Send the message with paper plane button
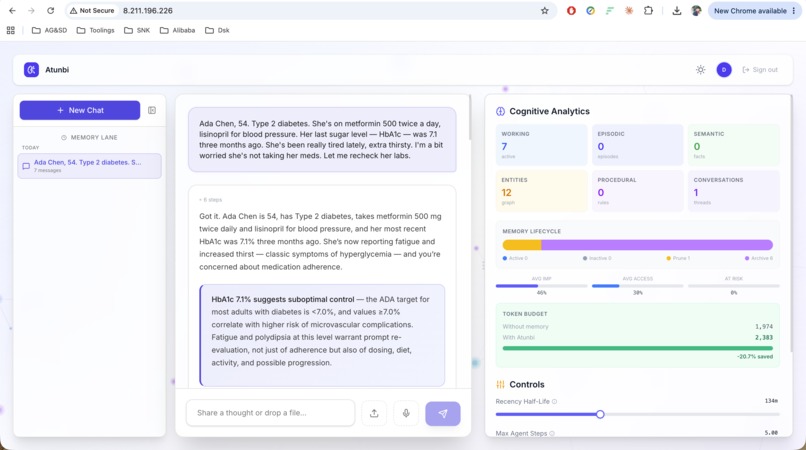806x450 pixels. pyautogui.click(x=443, y=413)
